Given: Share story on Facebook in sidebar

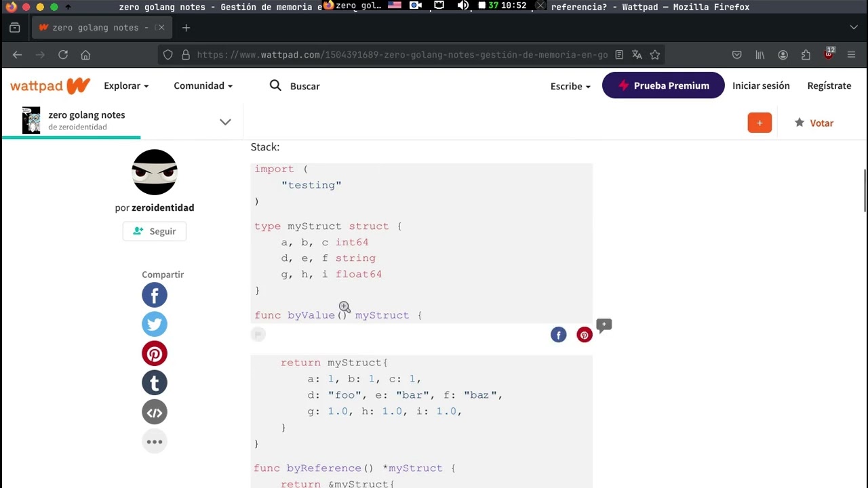Looking at the screenshot, I should (155, 295).
